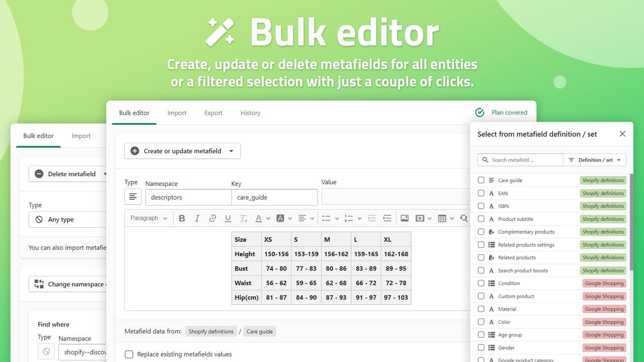Expand the bulleted list dropdown arrow
This screenshot has width=644, height=362.
pos(336,218)
